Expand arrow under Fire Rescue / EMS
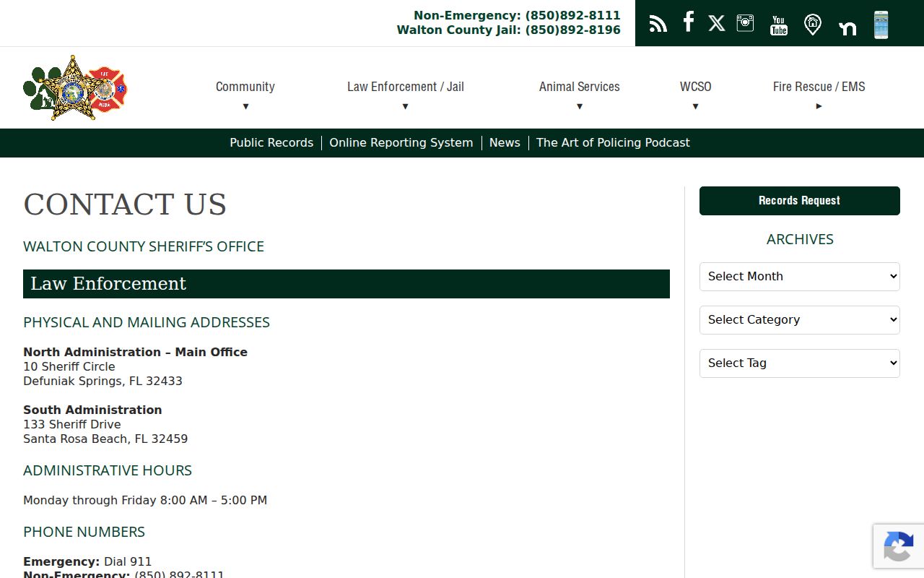 click(x=819, y=106)
